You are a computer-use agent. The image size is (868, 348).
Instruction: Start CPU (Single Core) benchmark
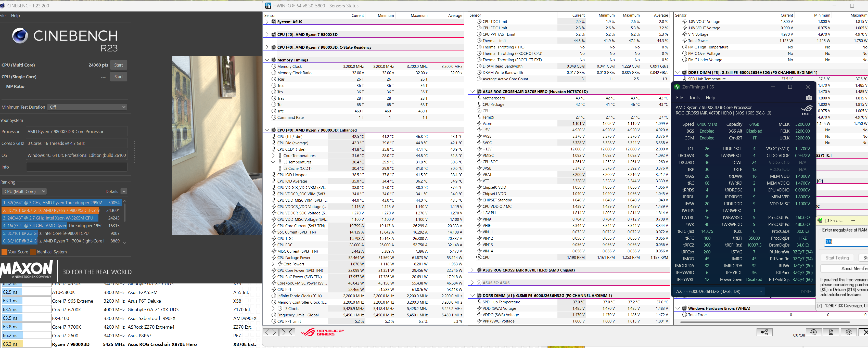point(119,77)
